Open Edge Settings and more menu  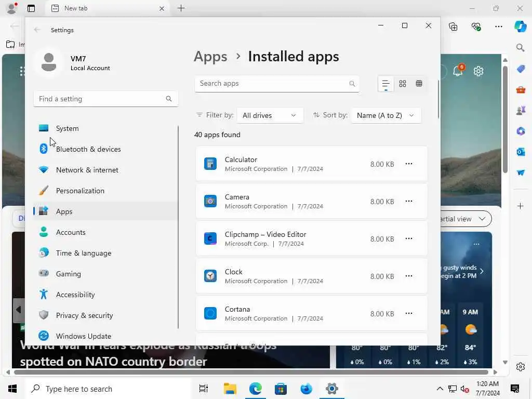point(498,26)
